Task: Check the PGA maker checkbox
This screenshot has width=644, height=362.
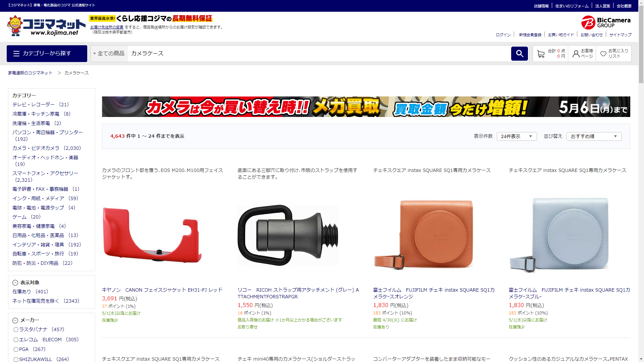Action: pos(16,350)
